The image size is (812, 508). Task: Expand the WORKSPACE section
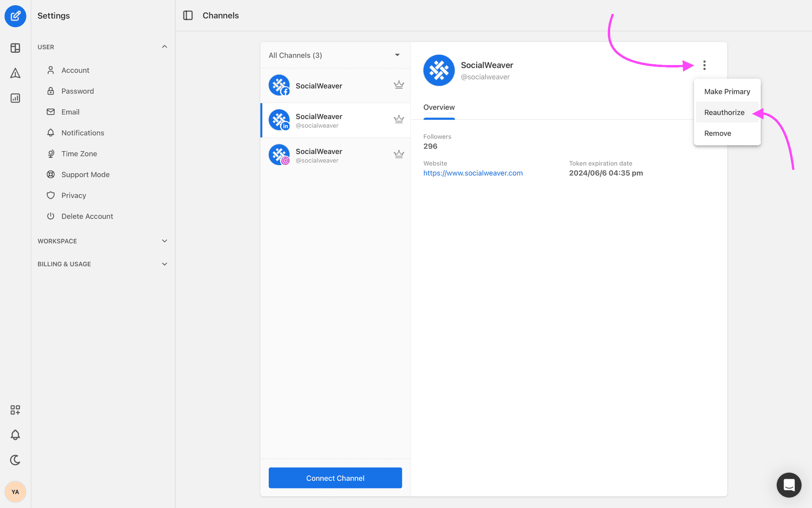pyautogui.click(x=164, y=241)
